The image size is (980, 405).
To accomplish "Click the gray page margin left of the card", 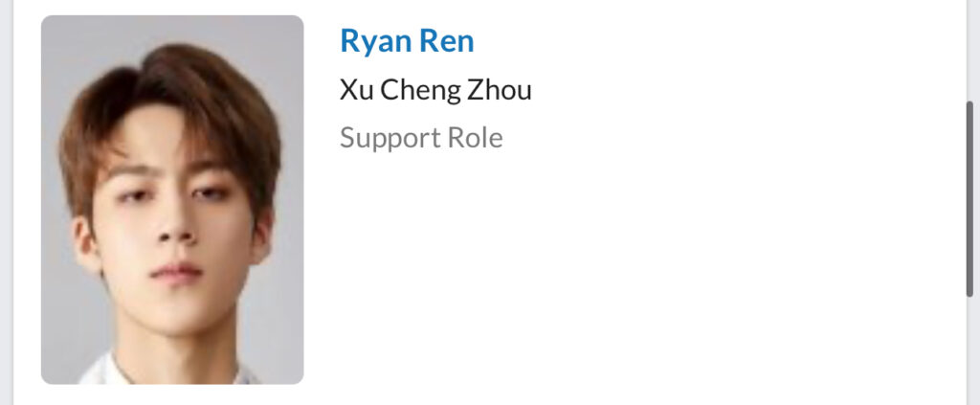I will (x=6, y=201).
